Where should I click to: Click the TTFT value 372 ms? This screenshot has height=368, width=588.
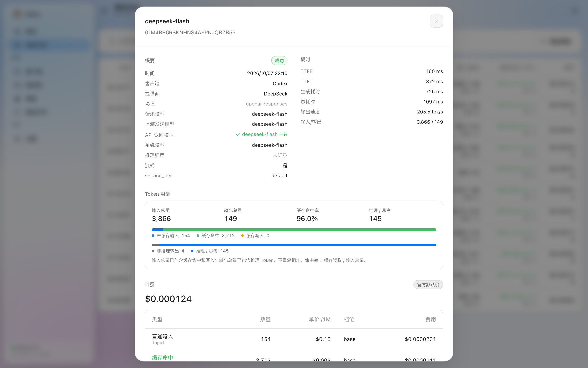click(x=434, y=82)
